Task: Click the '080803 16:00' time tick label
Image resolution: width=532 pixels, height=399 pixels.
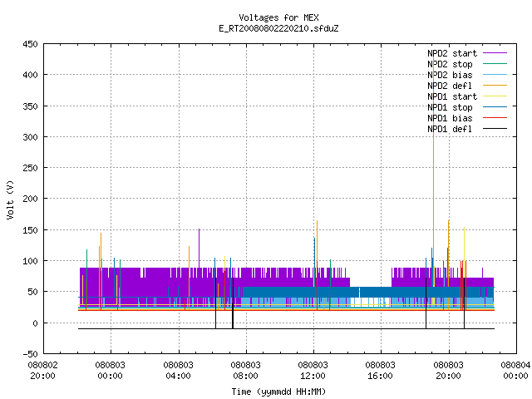Action: (x=381, y=371)
